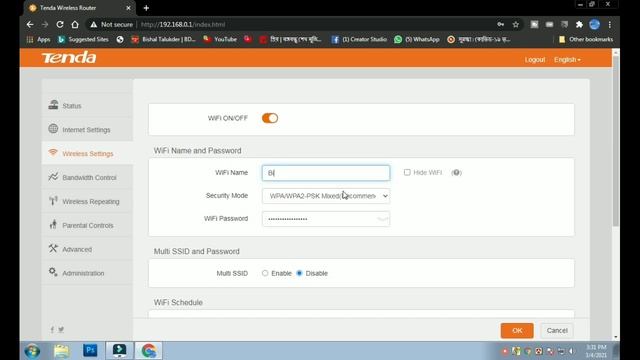Click the browser home icon

tap(75, 24)
